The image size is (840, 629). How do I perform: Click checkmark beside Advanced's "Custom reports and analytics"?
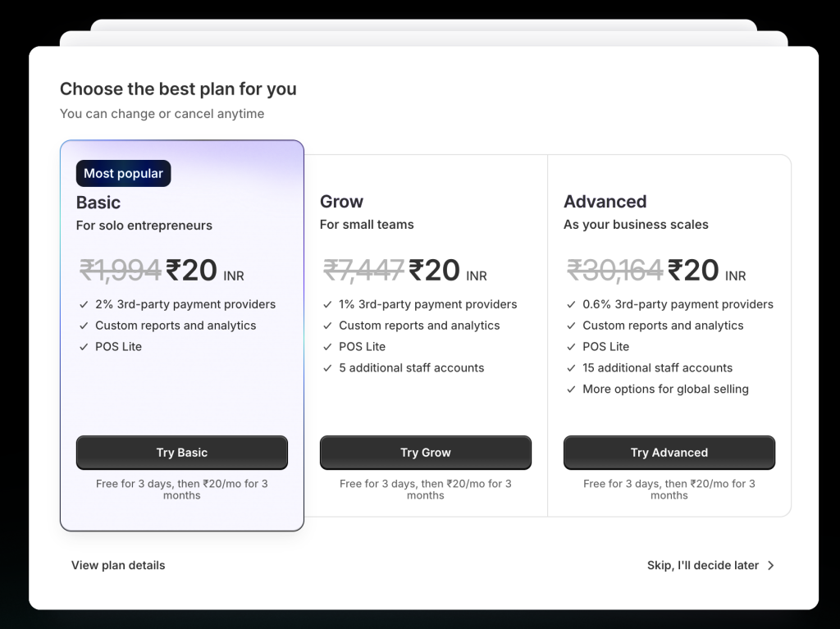[570, 326]
